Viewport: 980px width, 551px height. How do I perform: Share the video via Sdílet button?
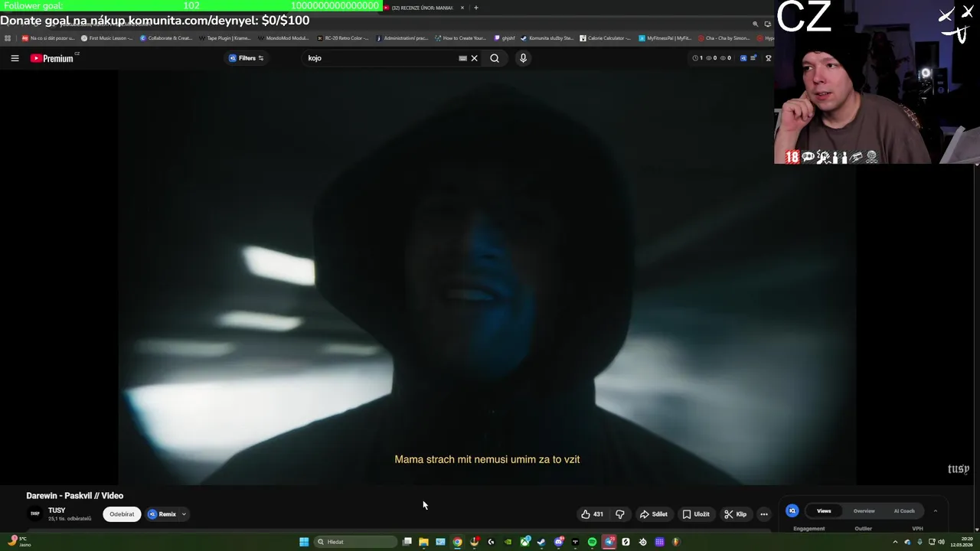(653, 514)
